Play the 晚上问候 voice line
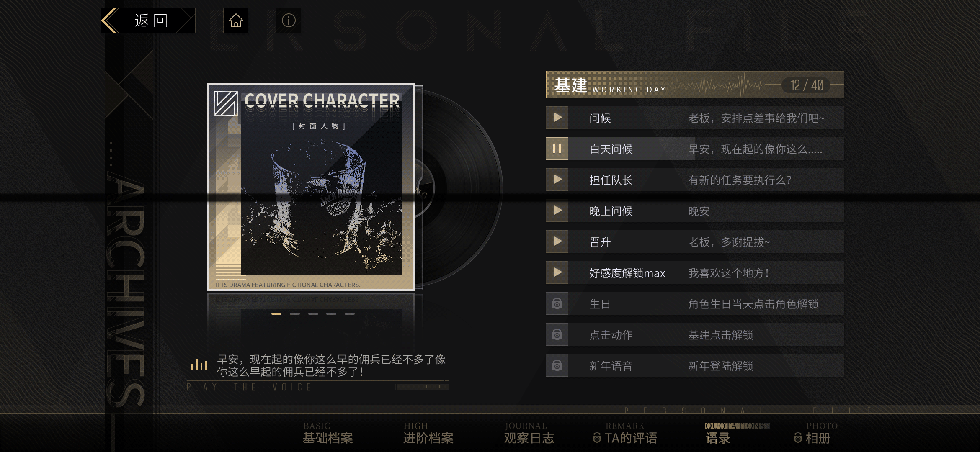The height and width of the screenshot is (452, 980). pyautogui.click(x=557, y=211)
